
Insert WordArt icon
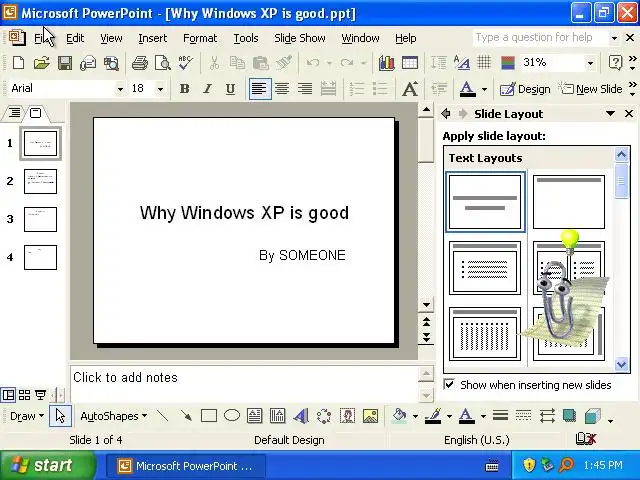click(301, 416)
